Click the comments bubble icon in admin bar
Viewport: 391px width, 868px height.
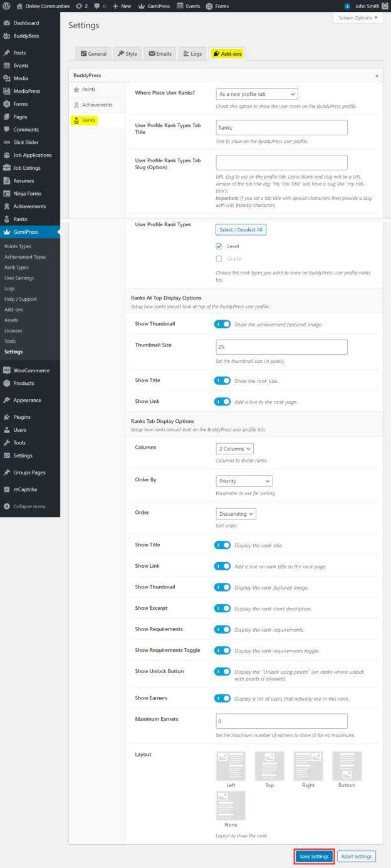pos(98,6)
